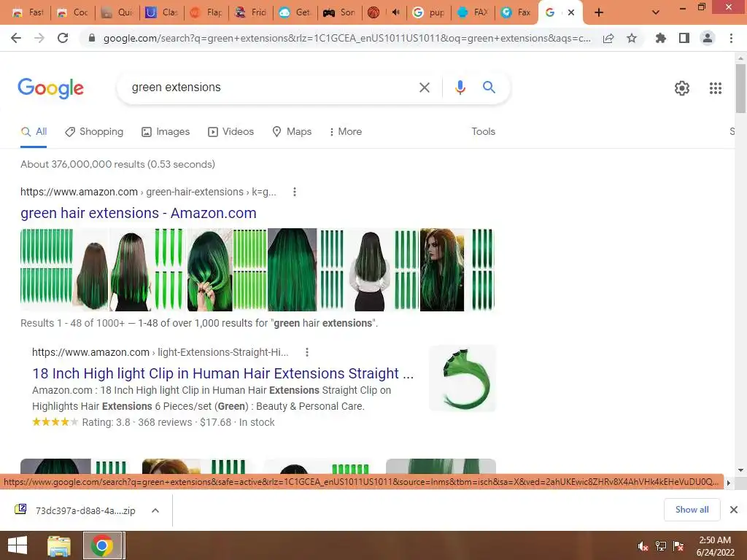The width and height of the screenshot is (747, 560).
Task: Switch to the Son browser tab
Action: (x=340, y=12)
